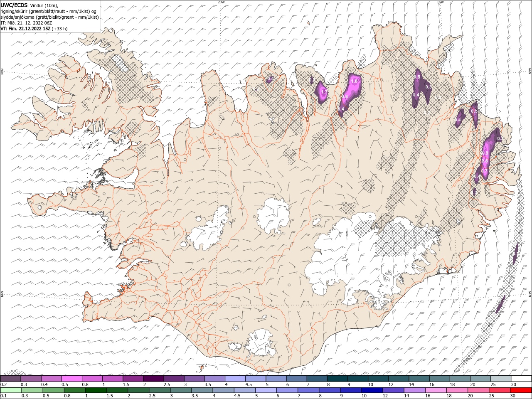Click the 0.2 label under the upper legend
532x399 pixels.
tap(3, 384)
